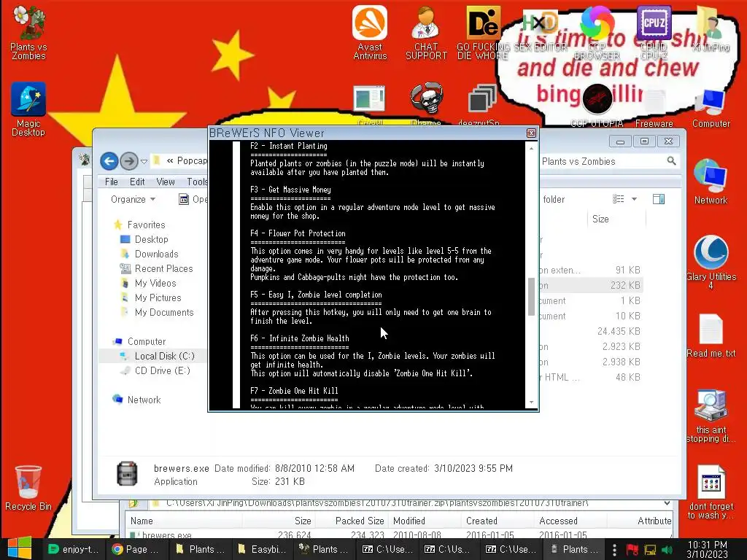Switch to Easybi... taskbar button
This screenshot has width=747, height=560.
pos(262,549)
